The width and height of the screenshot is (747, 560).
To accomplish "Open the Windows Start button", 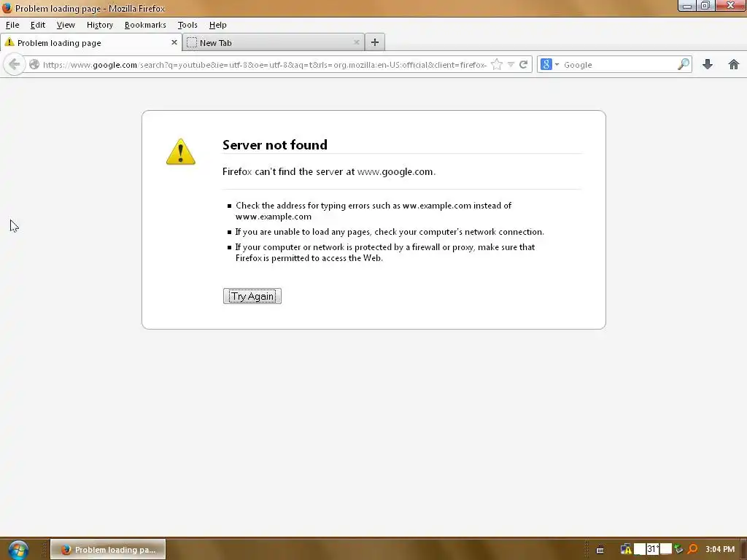I will click(18, 550).
